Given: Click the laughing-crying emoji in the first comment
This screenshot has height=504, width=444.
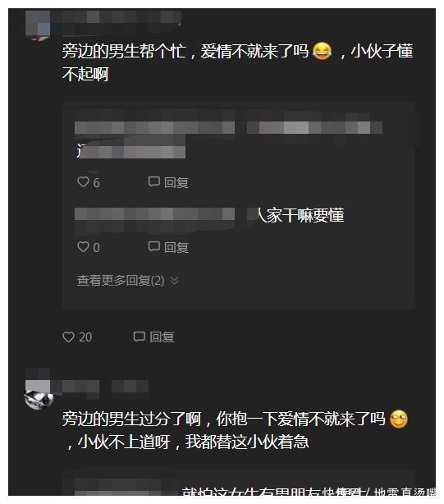Looking at the screenshot, I should [322, 51].
